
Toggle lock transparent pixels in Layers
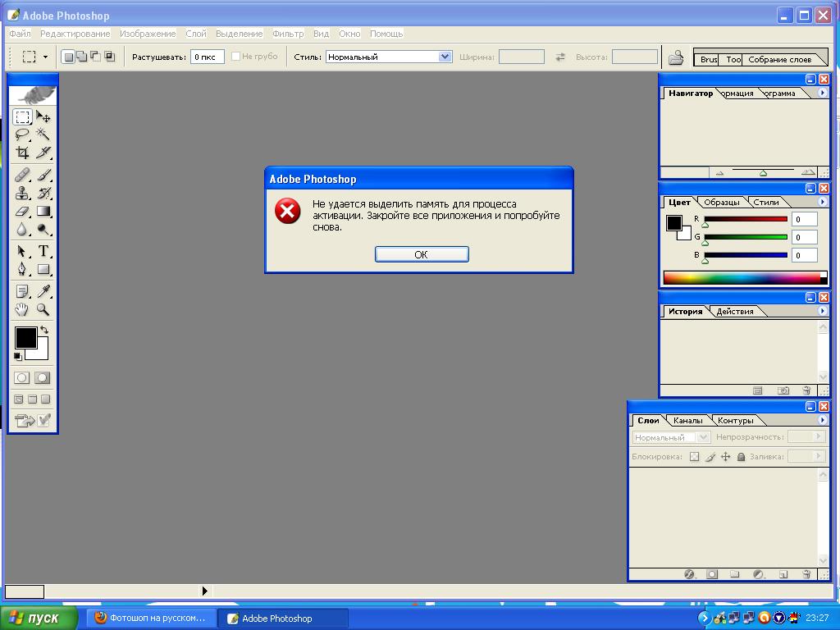click(694, 457)
